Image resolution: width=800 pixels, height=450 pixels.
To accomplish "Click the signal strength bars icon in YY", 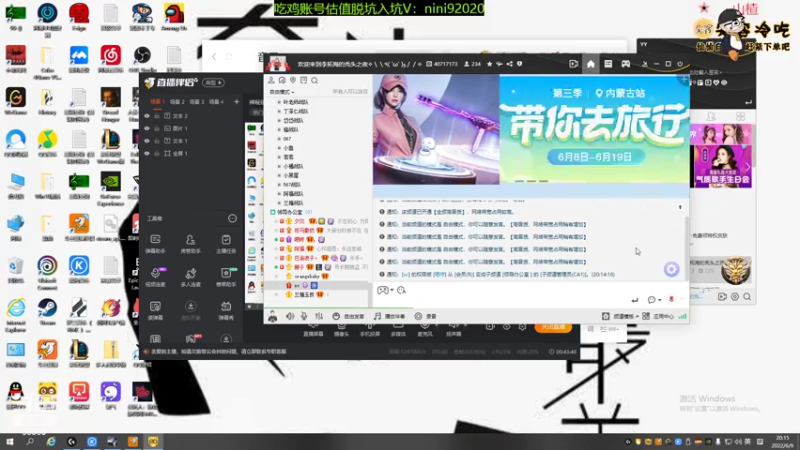I will 683,316.
